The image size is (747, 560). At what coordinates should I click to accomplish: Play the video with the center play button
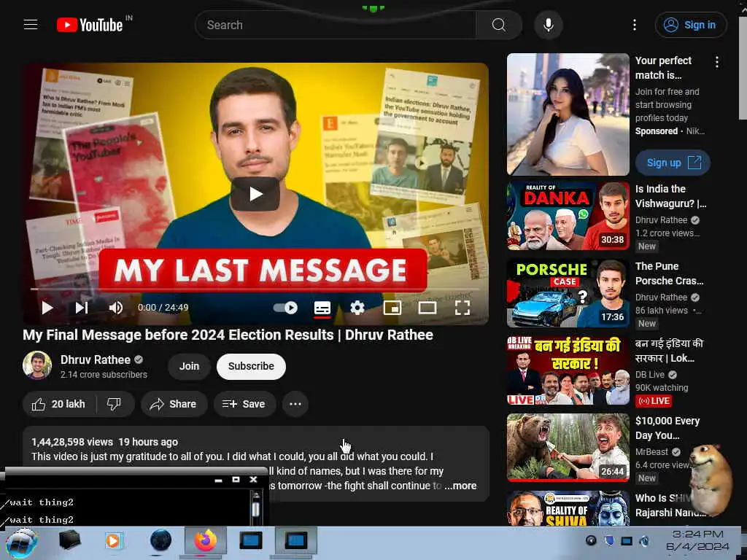[255, 194]
